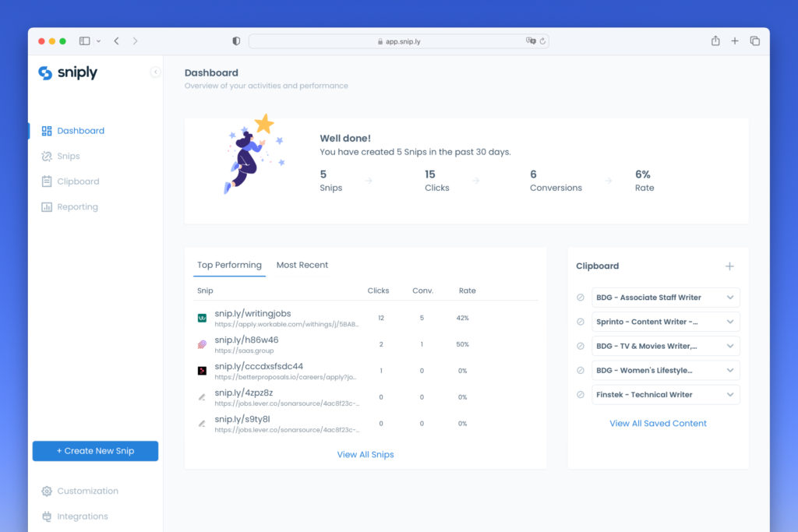Viewport: 798px width, 532px height.
Task: Expand the BDG - Associate Staff Writer dropdown
Action: [x=730, y=298]
